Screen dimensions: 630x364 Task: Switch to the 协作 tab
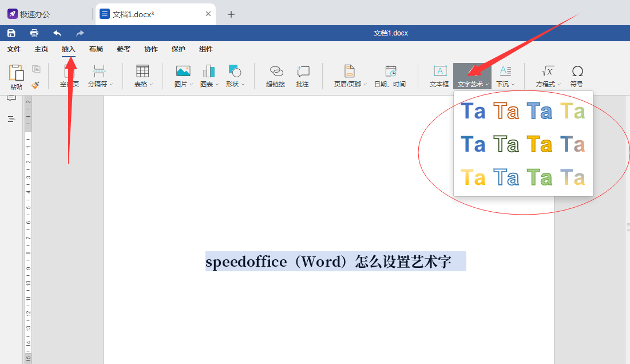click(x=150, y=49)
